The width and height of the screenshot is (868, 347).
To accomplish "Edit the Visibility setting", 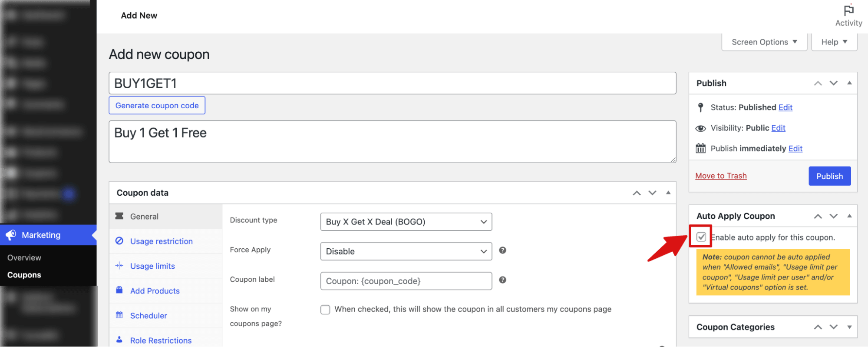I will click(778, 128).
